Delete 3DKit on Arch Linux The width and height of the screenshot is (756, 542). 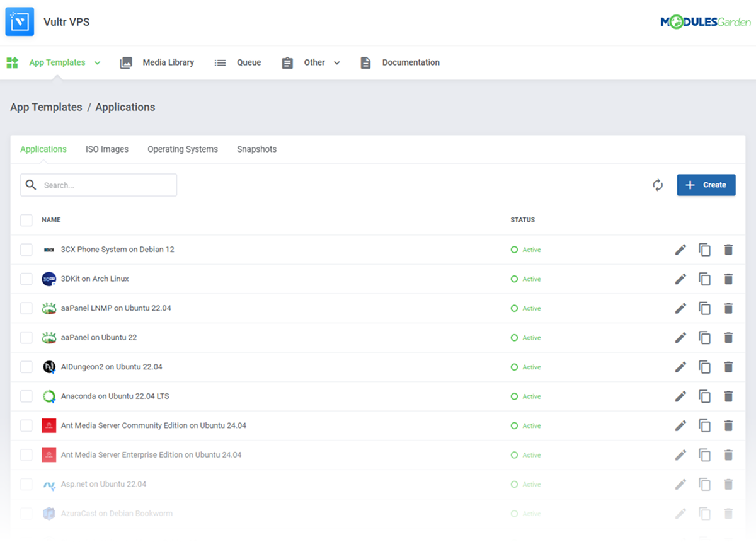pyautogui.click(x=728, y=279)
